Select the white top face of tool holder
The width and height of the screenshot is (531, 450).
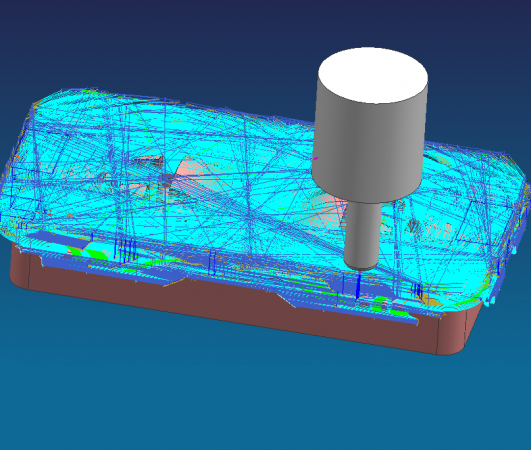pos(373,75)
